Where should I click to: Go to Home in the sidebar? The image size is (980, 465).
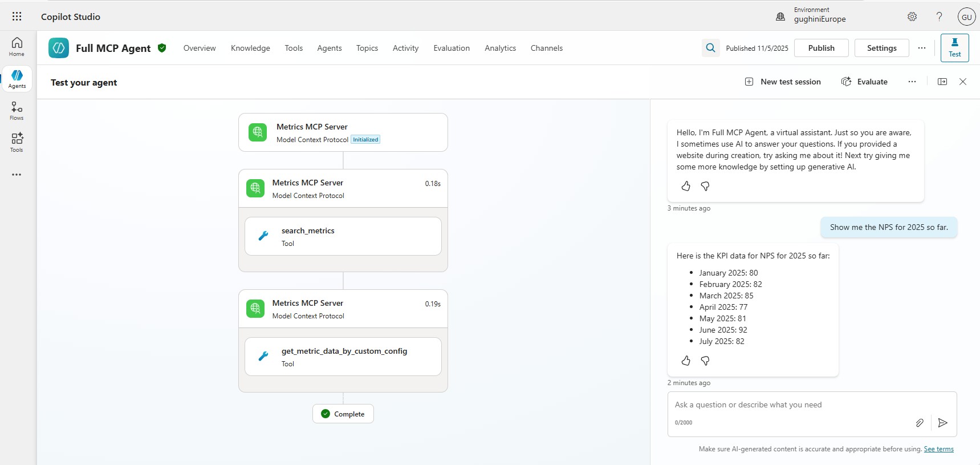tap(17, 47)
